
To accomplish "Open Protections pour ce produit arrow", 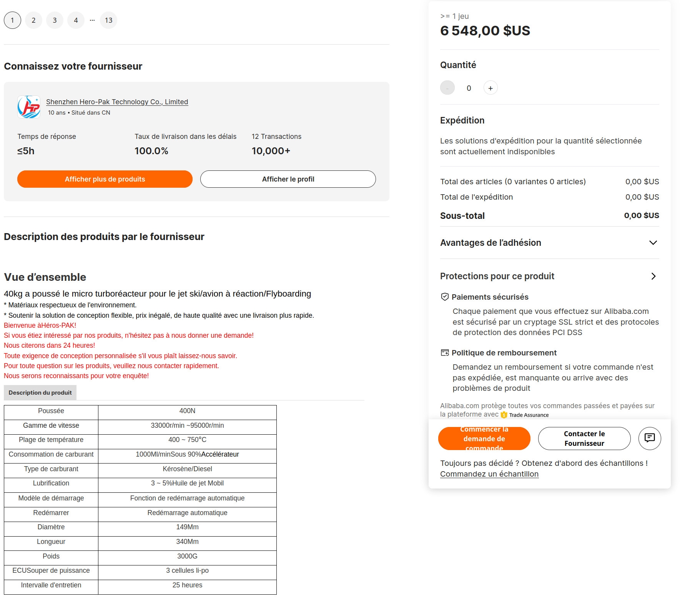I will point(653,276).
